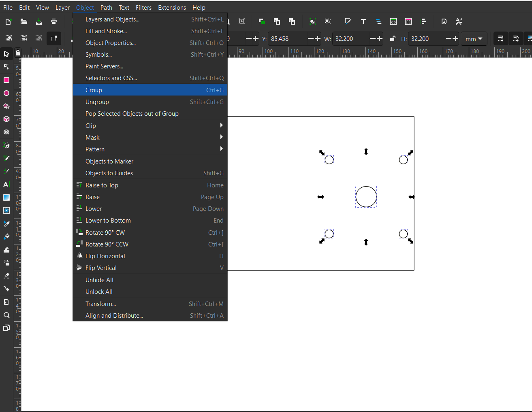Select the Star and polygon tool
Screen dimensions: 532x412
6,106
